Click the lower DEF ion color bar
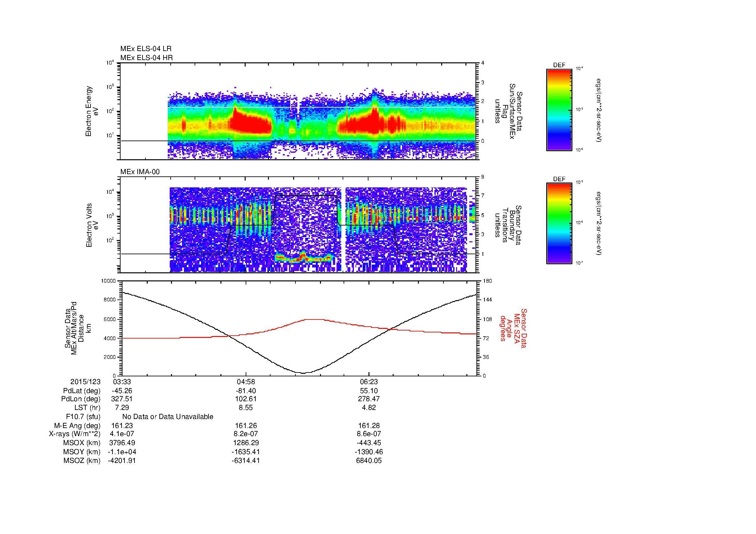 (559, 224)
